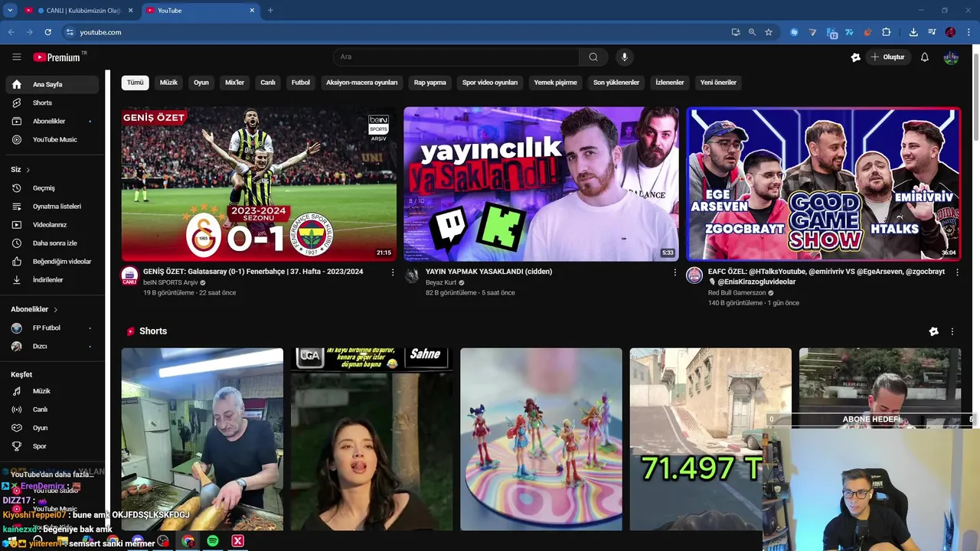
Task: Select the Mix'ler filter chip
Action: [234, 83]
